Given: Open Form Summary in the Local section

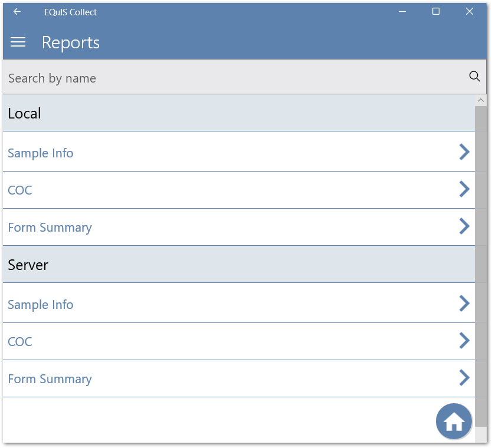Looking at the screenshot, I should 50,227.
